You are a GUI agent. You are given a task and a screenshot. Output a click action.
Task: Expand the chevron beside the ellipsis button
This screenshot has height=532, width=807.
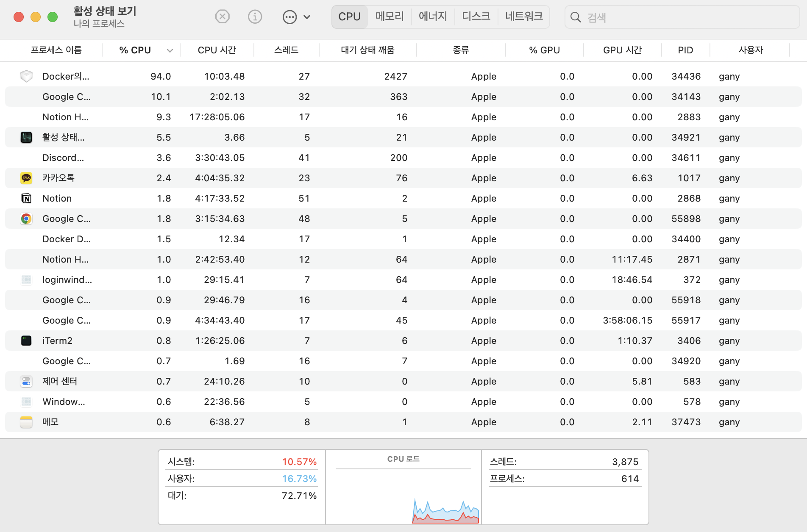coord(307,17)
